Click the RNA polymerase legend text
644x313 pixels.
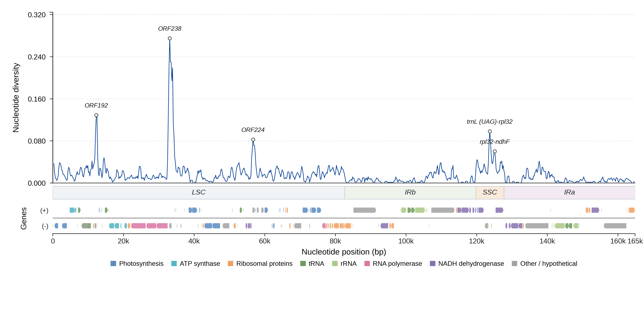click(x=397, y=264)
